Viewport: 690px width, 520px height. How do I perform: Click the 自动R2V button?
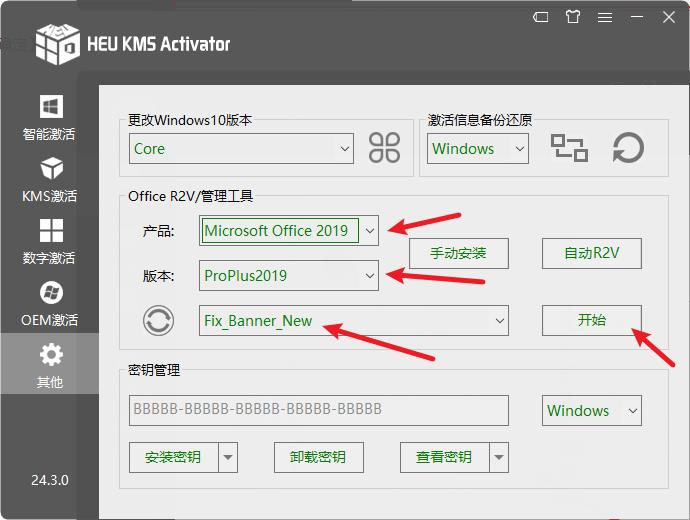pyautogui.click(x=592, y=253)
